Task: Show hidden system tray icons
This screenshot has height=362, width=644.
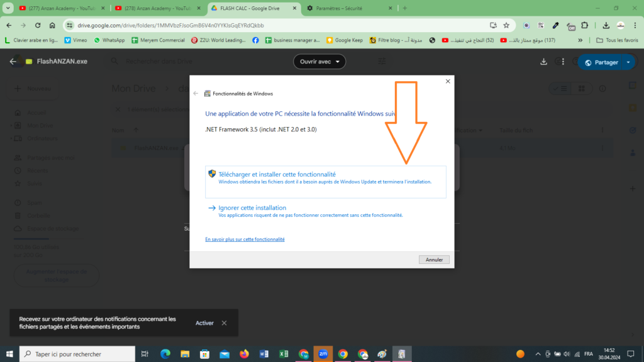Action: 538,354
